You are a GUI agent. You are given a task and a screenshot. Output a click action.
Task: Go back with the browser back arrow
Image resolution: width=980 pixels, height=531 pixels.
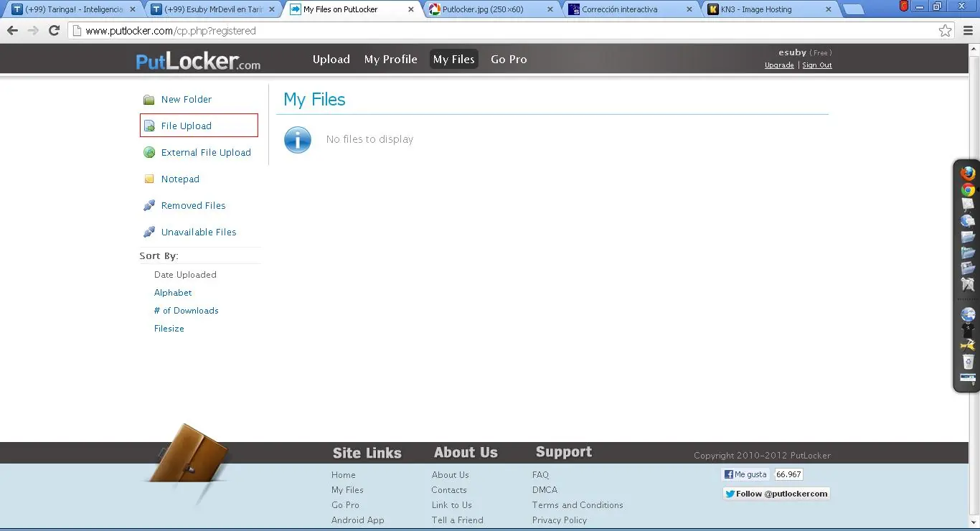point(12,31)
